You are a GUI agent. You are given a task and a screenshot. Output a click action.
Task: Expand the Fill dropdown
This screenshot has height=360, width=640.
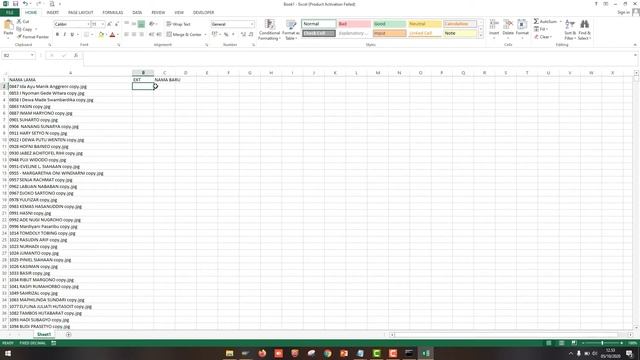[546, 29]
